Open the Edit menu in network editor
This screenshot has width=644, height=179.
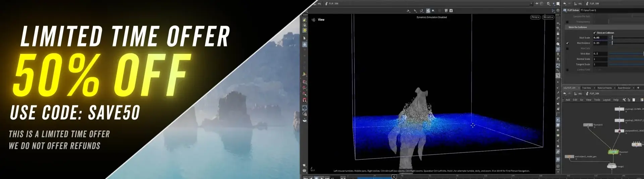pos(575,100)
